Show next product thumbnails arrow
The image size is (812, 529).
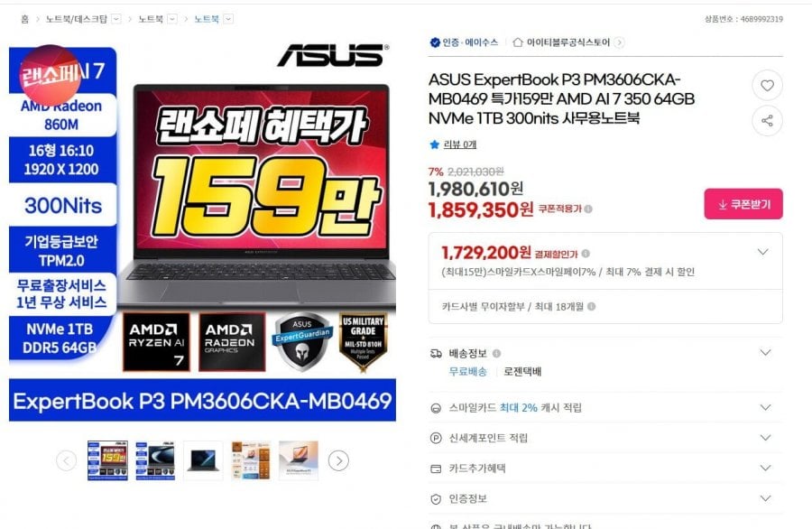[338, 460]
